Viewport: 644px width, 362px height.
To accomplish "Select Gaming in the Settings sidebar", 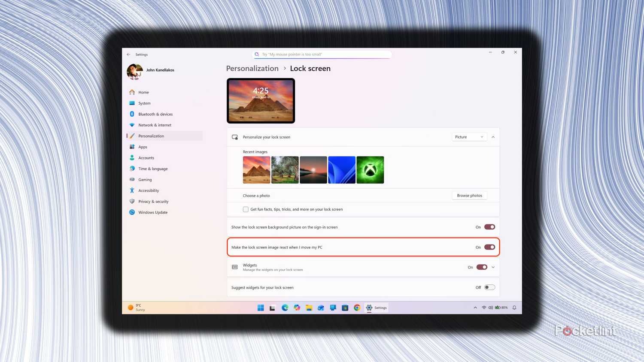I will 145,179.
